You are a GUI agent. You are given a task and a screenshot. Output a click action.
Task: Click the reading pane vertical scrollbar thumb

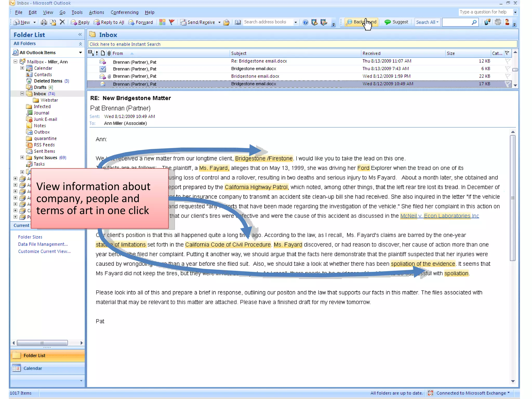click(x=513, y=198)
